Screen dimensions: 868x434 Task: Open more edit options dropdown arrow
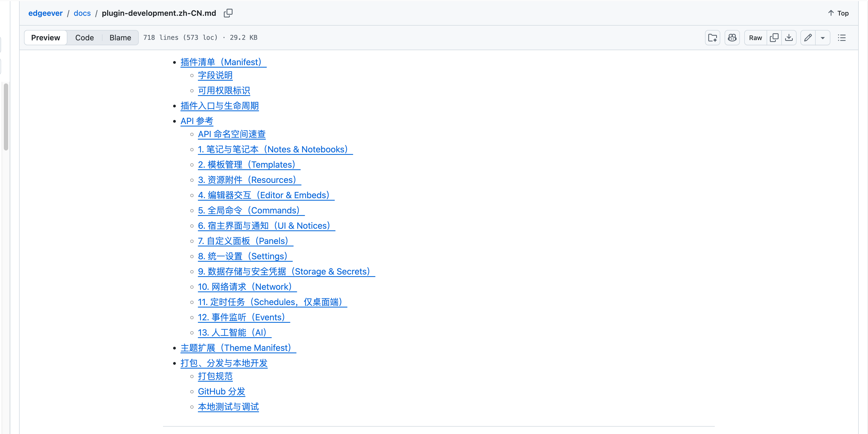(822, 38)
